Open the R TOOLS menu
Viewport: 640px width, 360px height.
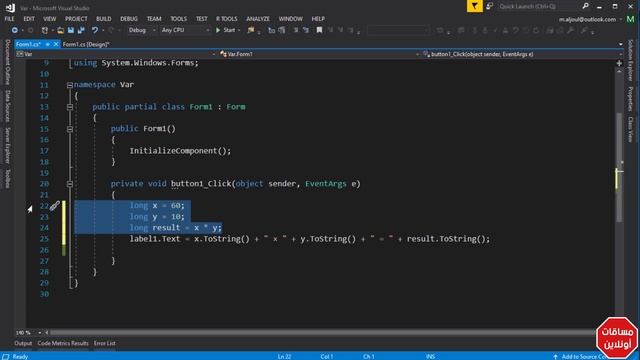click(x=227, y=19)
